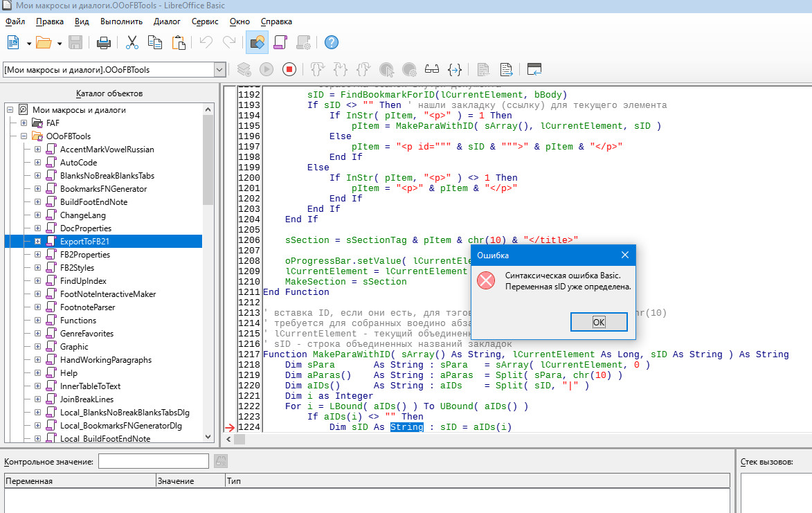
Task: Click the Enable Watch glasses icon
Action: 432,69
